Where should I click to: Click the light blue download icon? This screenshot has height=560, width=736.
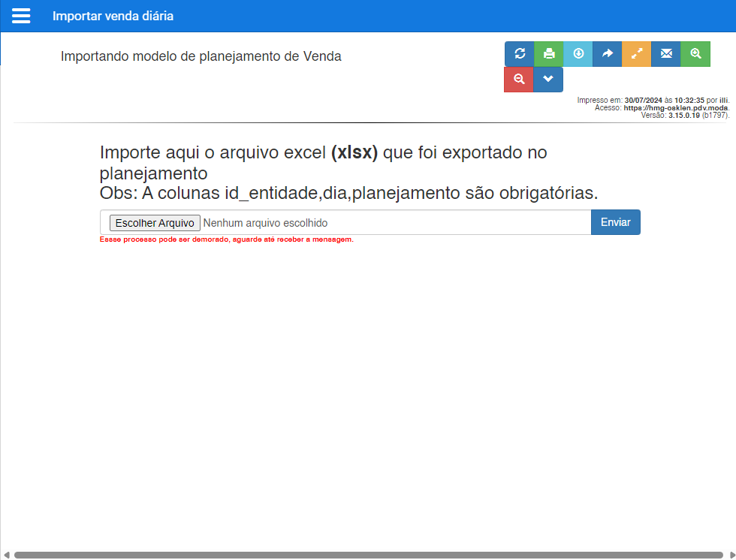pos(578,54)
